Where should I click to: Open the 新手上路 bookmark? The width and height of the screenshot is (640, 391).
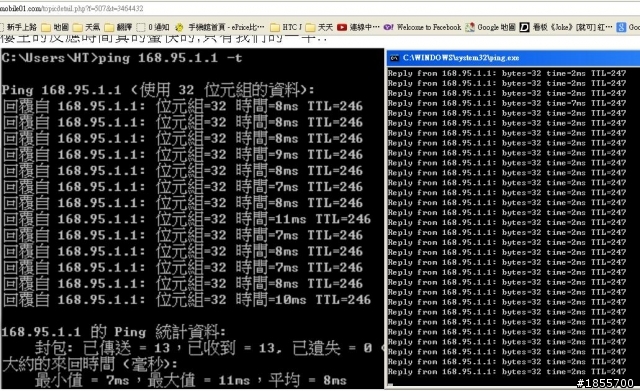pyautogui.click(x=18, y=27)
